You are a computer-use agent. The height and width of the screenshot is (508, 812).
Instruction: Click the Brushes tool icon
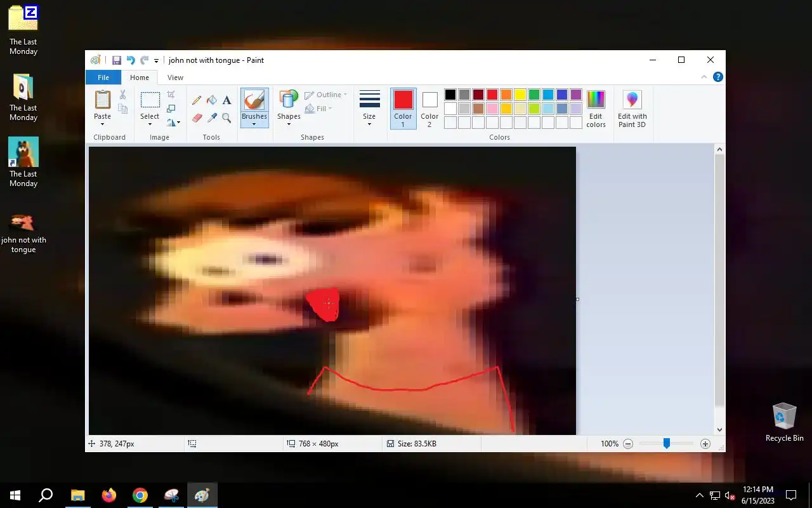254,100
